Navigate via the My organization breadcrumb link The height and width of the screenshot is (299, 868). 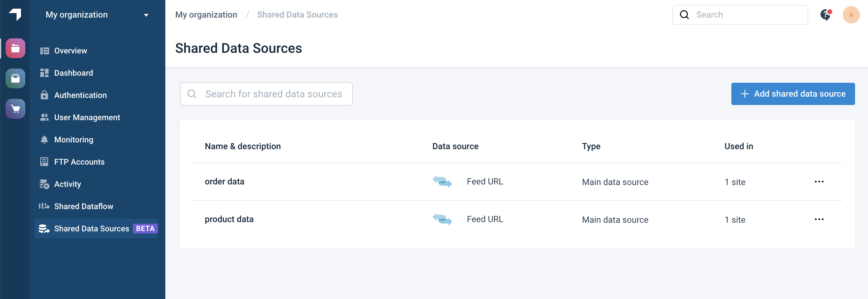pyautogui.click(x=206, y=15)
